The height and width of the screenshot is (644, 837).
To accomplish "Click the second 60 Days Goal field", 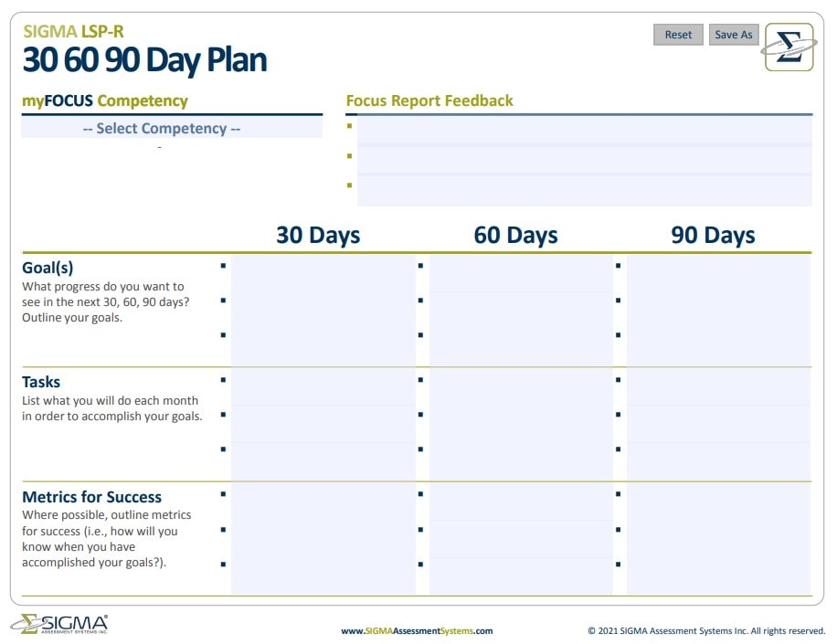I will pyautogui.click(x=520, y=302).
